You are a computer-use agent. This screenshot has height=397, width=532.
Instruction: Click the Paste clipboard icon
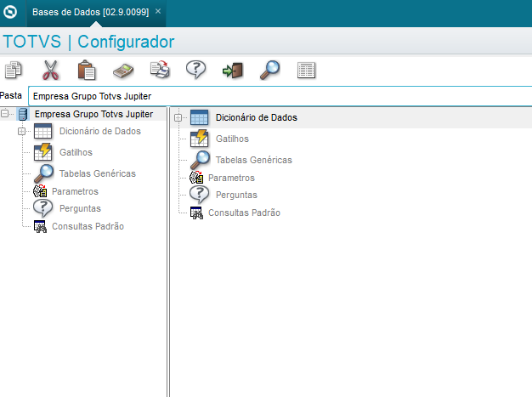point(87,70)
